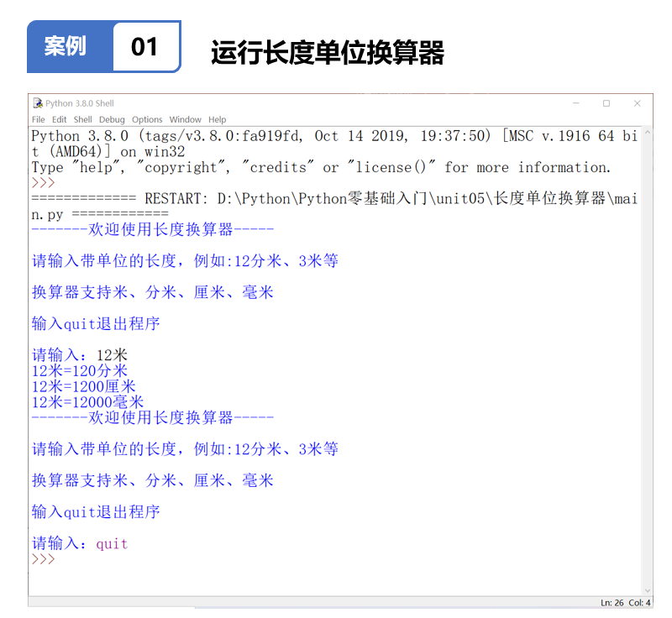The width and height of the screenshot is (672, 618).
Task: Click the 'RESTART:' text line
Action: pyautogui.click(x=334, y=206)
